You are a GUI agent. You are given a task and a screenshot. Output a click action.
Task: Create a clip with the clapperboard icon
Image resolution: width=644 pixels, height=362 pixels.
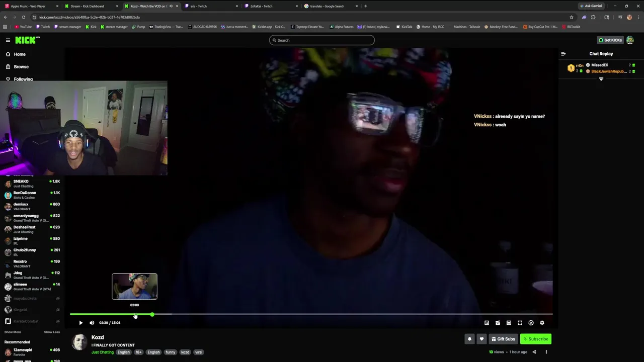pyautogui.click(x=498, y=323)
